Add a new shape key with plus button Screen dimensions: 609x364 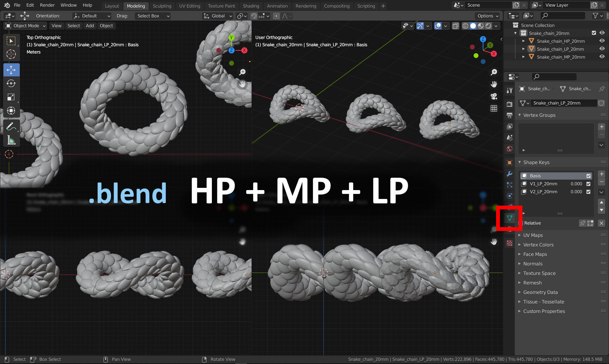coord(601,174)
